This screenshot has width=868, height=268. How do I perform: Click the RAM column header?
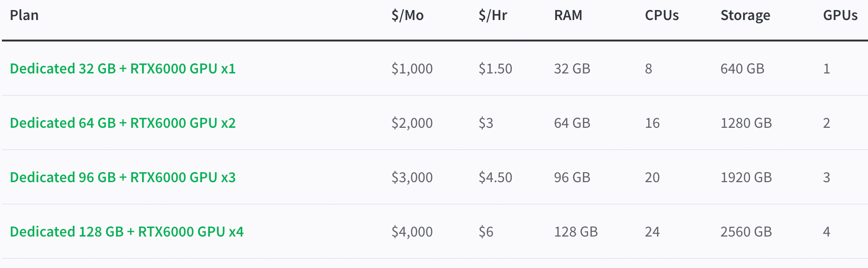click(568, 15)
